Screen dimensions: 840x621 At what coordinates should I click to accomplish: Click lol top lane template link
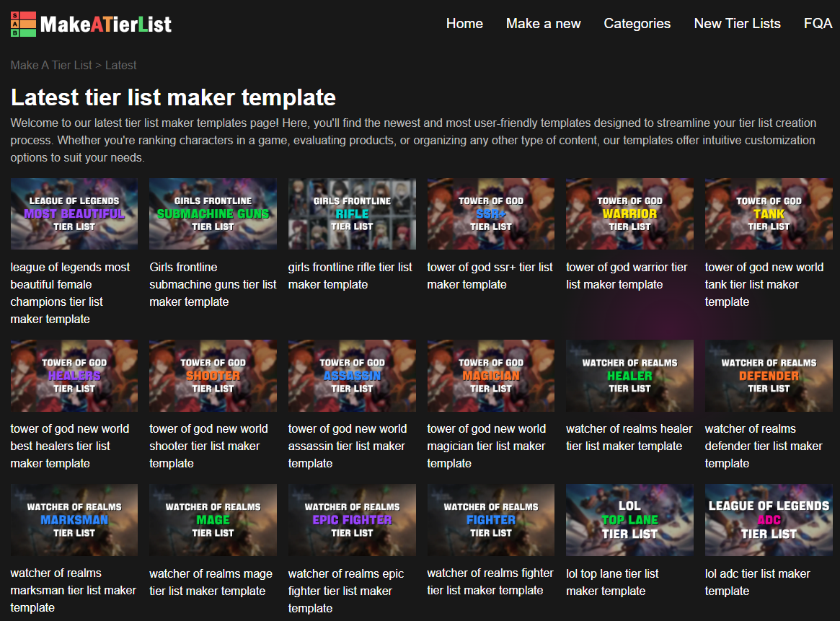pyautogui.click(x=612, y=582)
